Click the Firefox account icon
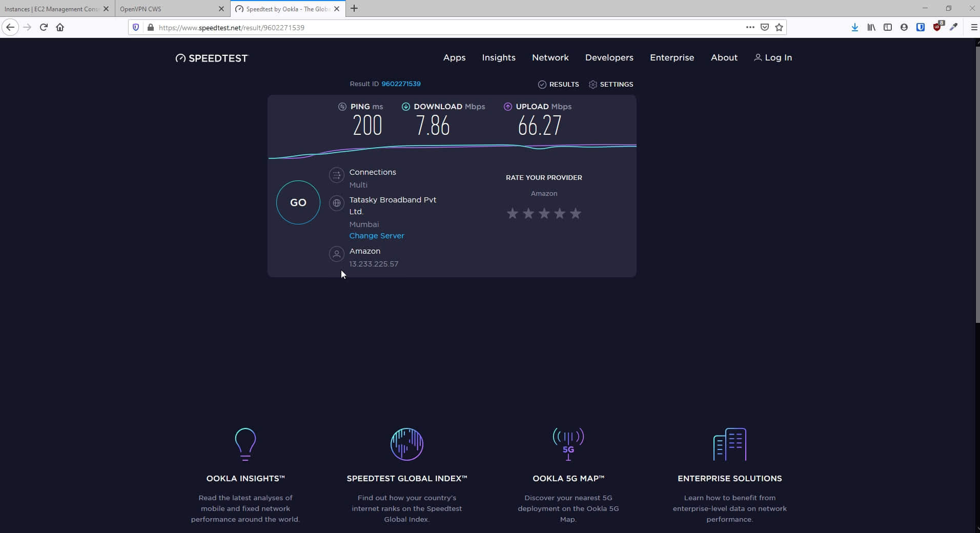This screenshot has height=533, width=980. [904, 27]
